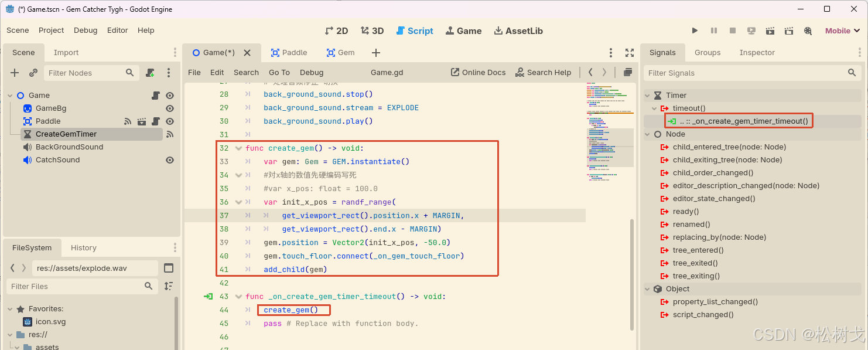Fold the code block at line 36
Screen dimensions: 868x350
(x=238, y=202)
